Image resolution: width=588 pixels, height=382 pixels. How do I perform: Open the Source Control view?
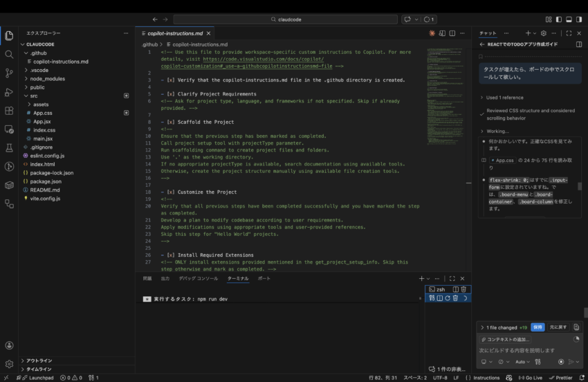click(x=9, y=73)
